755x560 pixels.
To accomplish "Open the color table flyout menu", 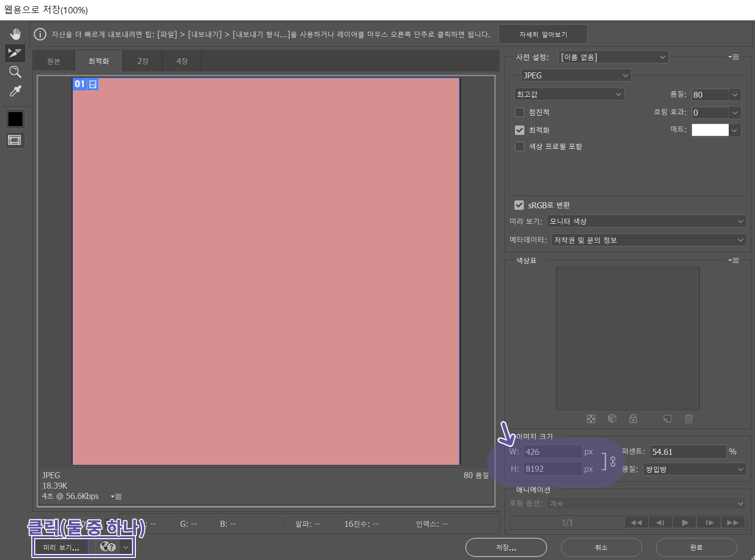I will 734,260.
